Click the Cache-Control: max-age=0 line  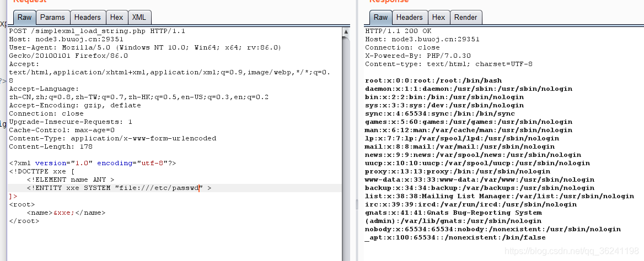click(62, 130)
